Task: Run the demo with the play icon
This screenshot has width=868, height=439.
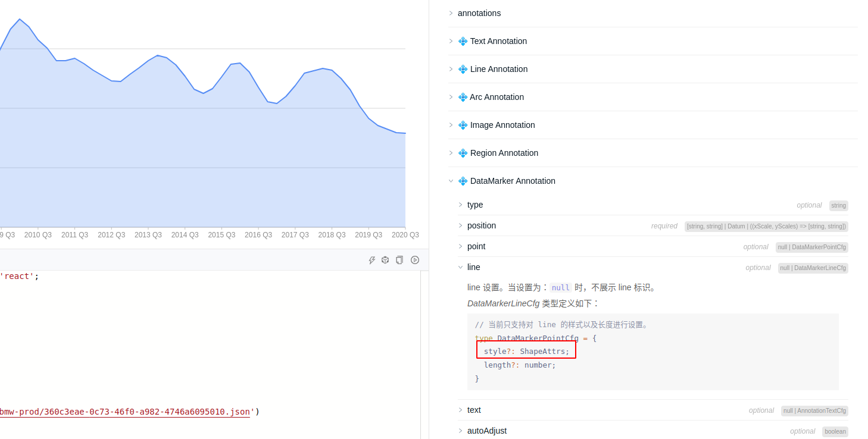Action: point(415,260)
